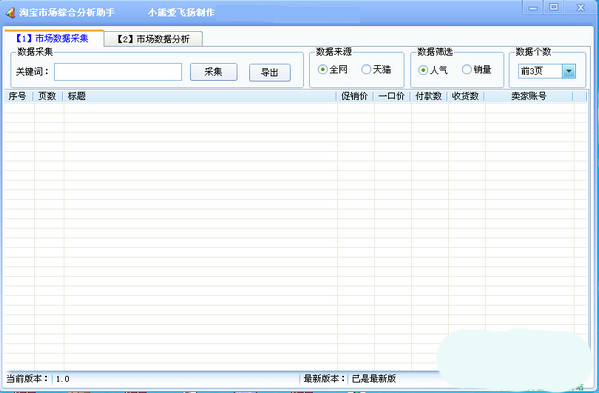Click the 关键词 label
Screen dimensions: 599x393
pos(32,71)
